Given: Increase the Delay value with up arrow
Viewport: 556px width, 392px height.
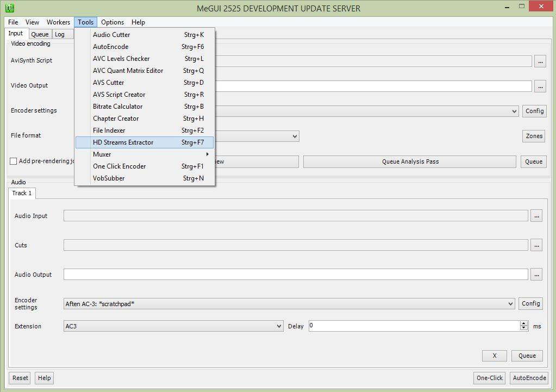Looking at the screenshot, I should click(524, 323).
